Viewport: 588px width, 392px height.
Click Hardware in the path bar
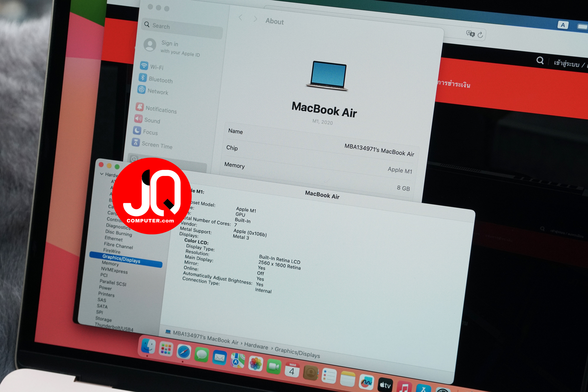click(256, 346)
